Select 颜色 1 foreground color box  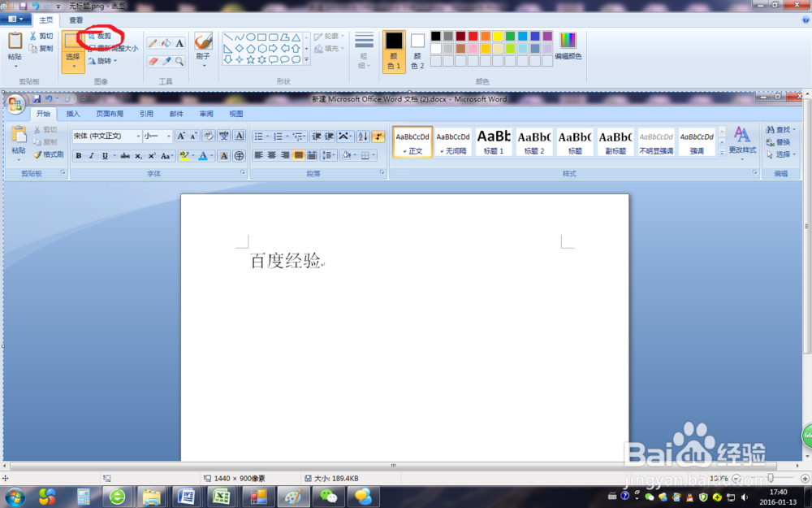coord(394,50)
